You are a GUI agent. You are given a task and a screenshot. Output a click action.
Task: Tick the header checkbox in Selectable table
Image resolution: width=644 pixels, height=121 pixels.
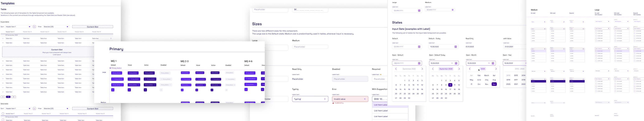[3, 113]
